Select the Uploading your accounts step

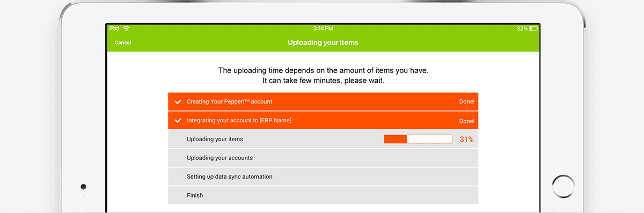pyautogui.click(x=323, y=158)
